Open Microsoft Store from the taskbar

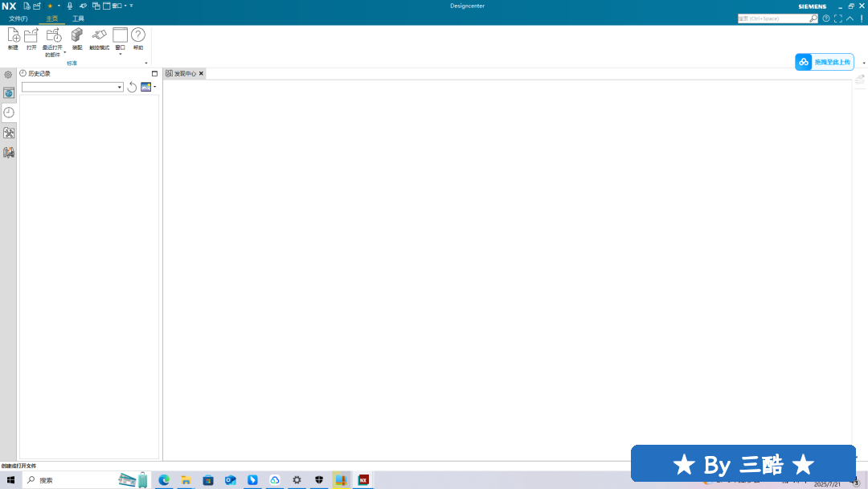pos(208,480)
